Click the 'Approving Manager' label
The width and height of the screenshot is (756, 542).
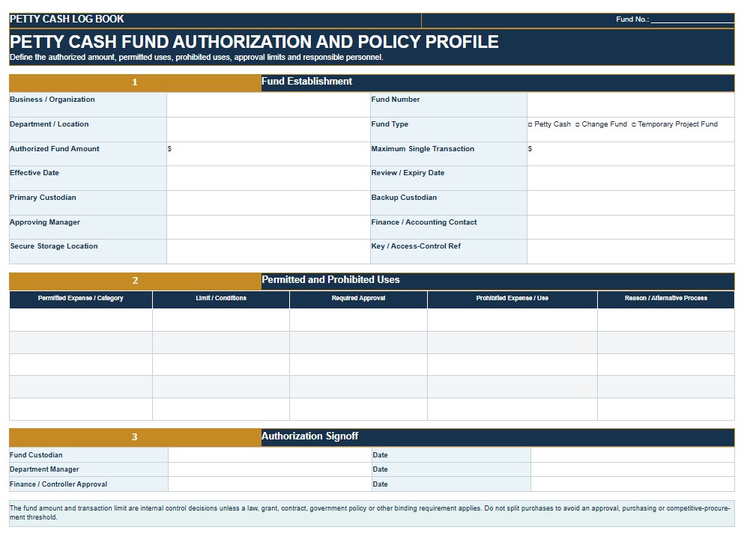tap(45, 222)
